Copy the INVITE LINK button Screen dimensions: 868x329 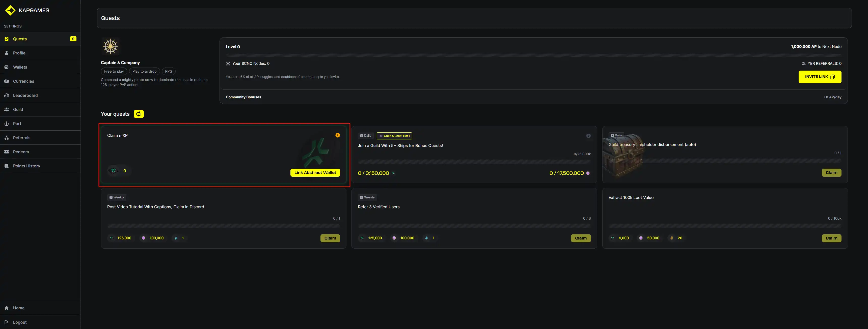[x=820, y=77]
